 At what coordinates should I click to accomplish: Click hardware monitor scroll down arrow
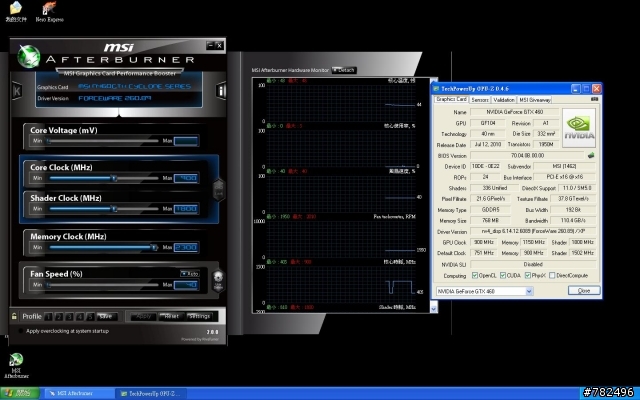coord(433,308)
